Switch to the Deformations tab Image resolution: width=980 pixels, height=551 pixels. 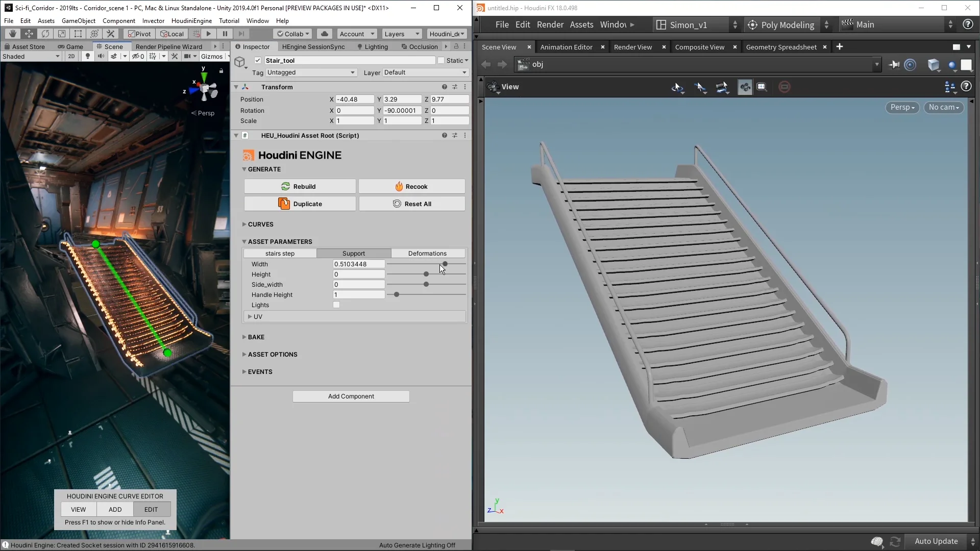click(427, 254)
